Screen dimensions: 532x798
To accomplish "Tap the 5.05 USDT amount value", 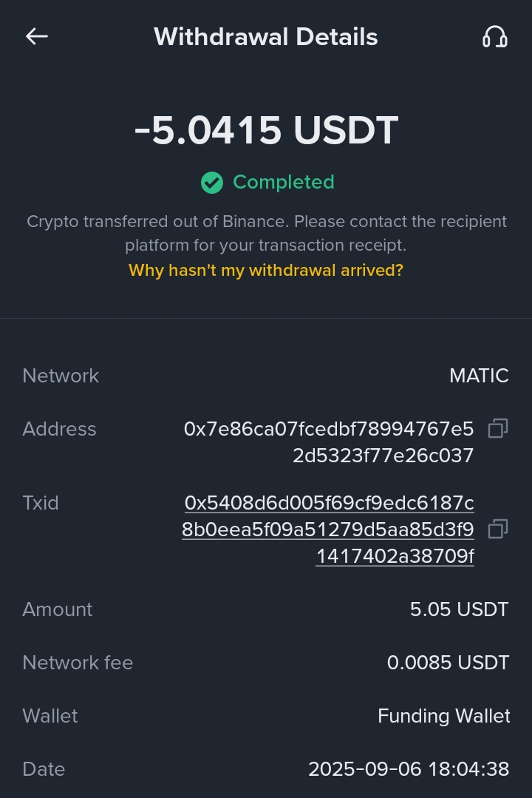I will [459, 609].
